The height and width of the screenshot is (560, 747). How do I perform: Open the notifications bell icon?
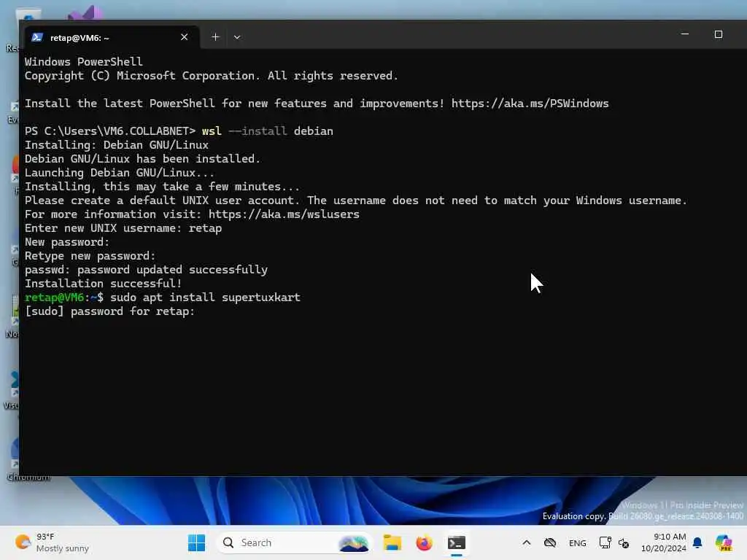[697, 542]
